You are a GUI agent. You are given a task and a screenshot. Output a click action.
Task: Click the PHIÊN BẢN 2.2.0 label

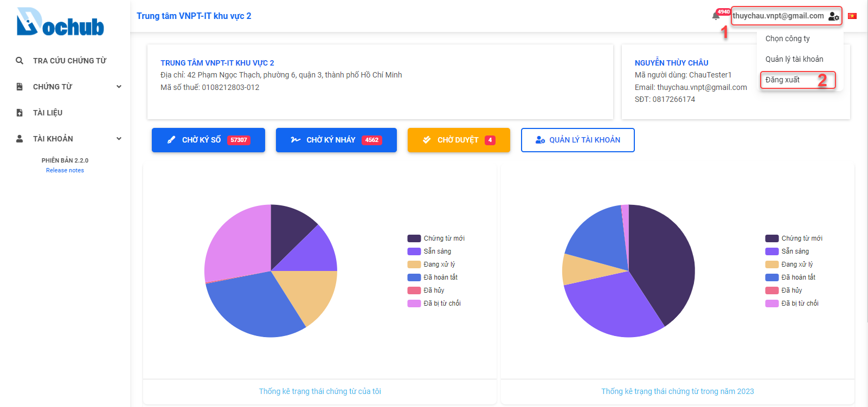click(x=65, y=160)
